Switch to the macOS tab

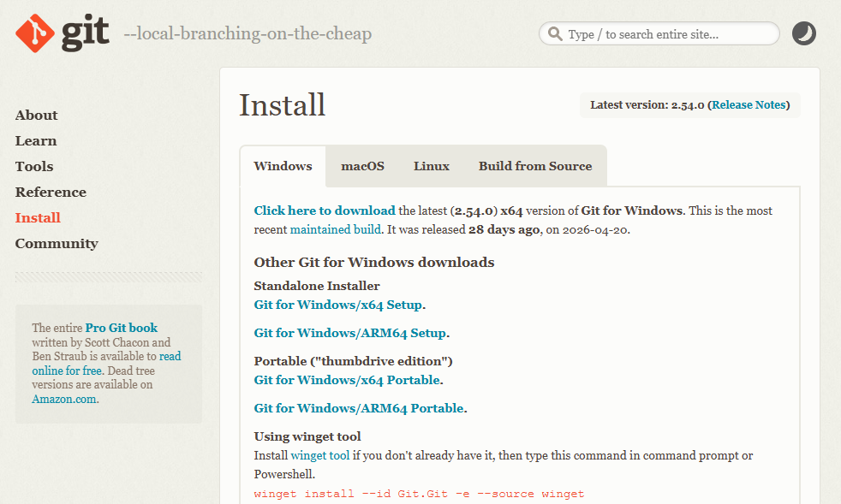click(x=362, y=166)
